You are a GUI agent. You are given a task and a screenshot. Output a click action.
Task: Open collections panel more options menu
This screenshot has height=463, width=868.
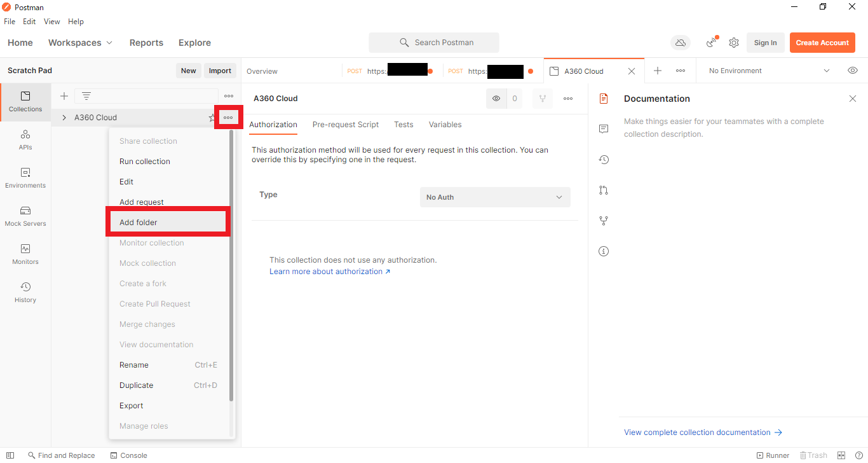pyautogui.click(x=229, y=96)
